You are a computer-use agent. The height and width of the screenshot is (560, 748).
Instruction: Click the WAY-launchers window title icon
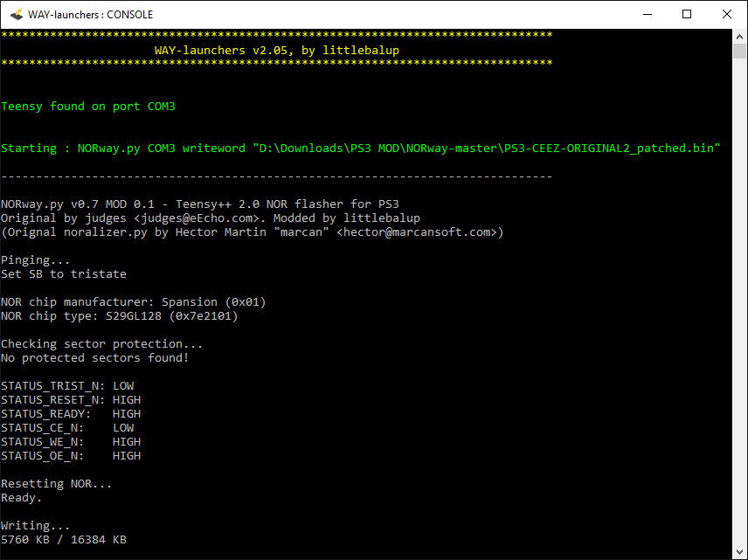click(x=17, y=14)
